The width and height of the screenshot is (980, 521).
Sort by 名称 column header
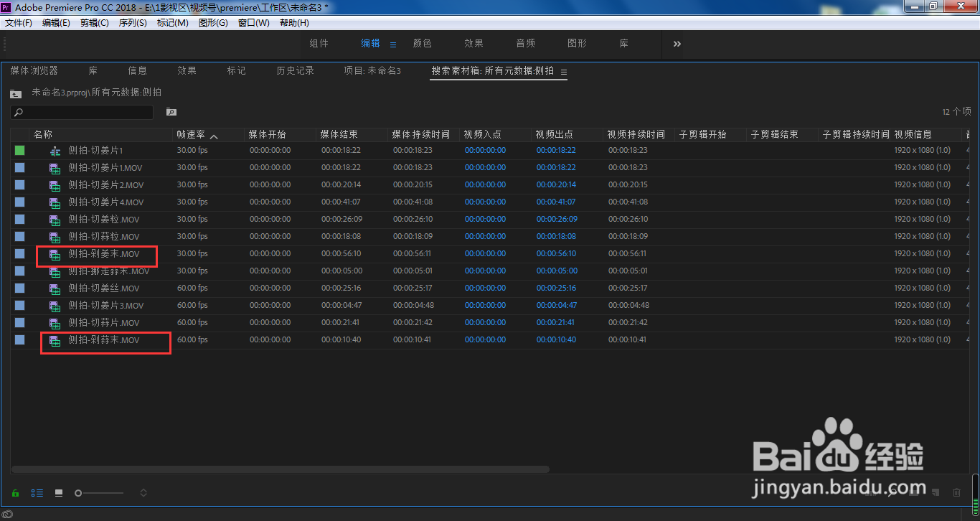click(43, 135)
